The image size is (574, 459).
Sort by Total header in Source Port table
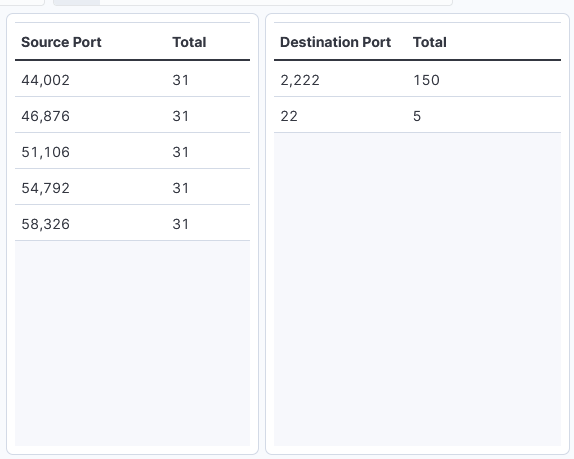point(189,42)
